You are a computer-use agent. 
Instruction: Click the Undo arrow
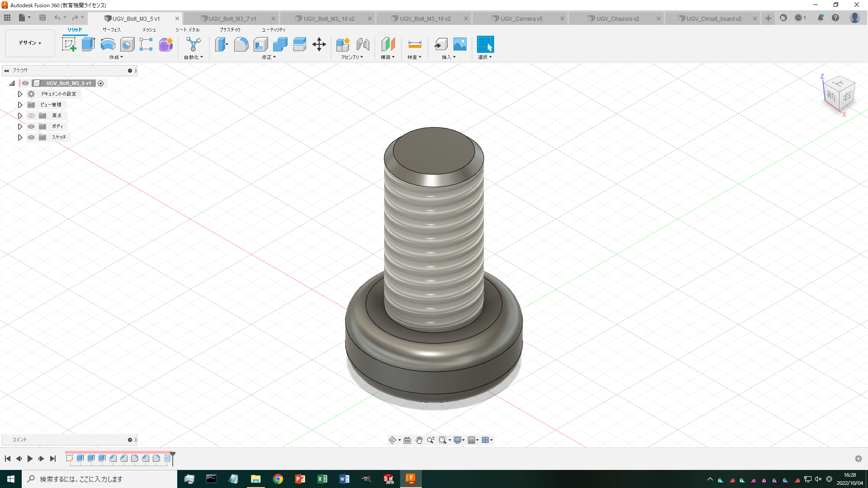(57, 18)
